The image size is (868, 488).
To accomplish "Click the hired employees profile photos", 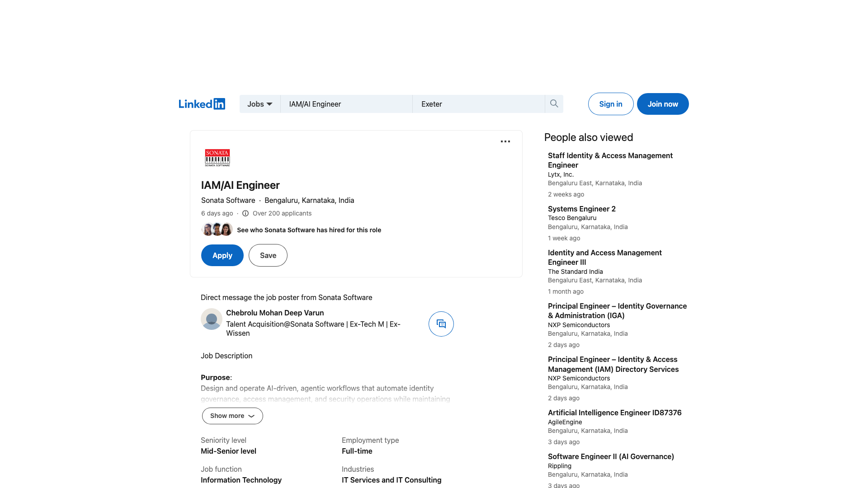I will 217,230.
